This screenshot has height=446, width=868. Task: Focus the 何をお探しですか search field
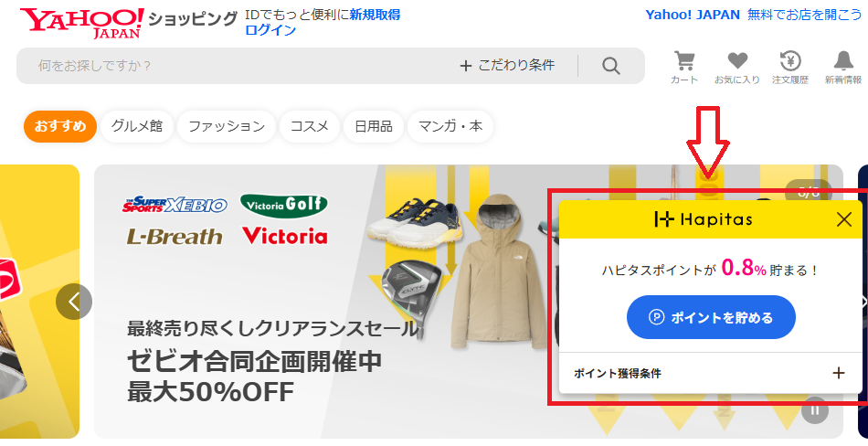coord(238,66)
